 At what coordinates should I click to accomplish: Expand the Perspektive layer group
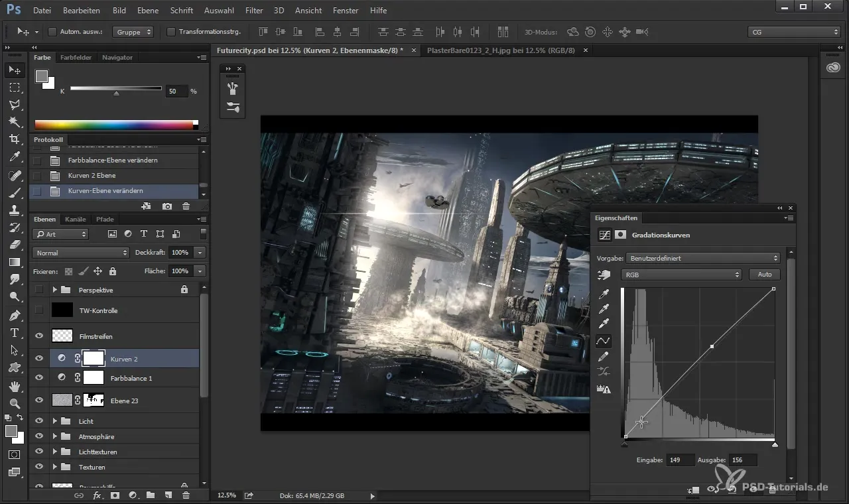(55, 290)
